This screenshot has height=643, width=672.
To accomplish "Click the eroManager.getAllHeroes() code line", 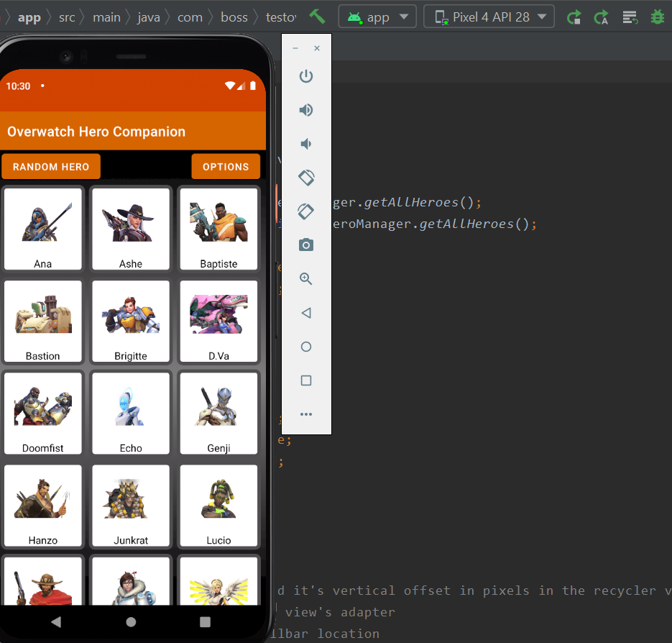I will 435,224.
